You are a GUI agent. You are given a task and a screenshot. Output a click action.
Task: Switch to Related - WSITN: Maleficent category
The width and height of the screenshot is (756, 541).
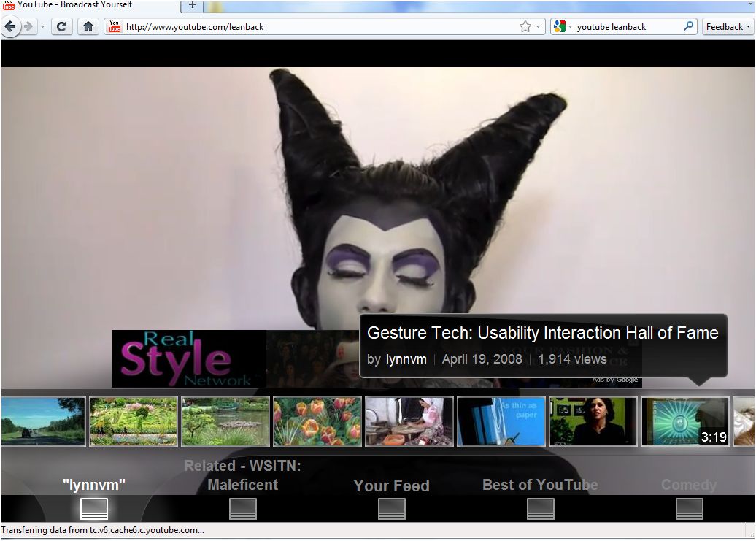242,475
